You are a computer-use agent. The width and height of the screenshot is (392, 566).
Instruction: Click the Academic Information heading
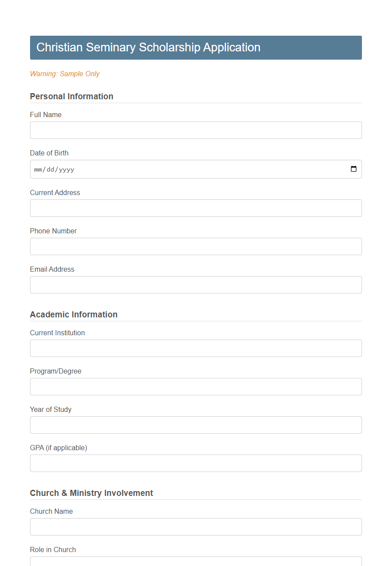pos(74,314)
